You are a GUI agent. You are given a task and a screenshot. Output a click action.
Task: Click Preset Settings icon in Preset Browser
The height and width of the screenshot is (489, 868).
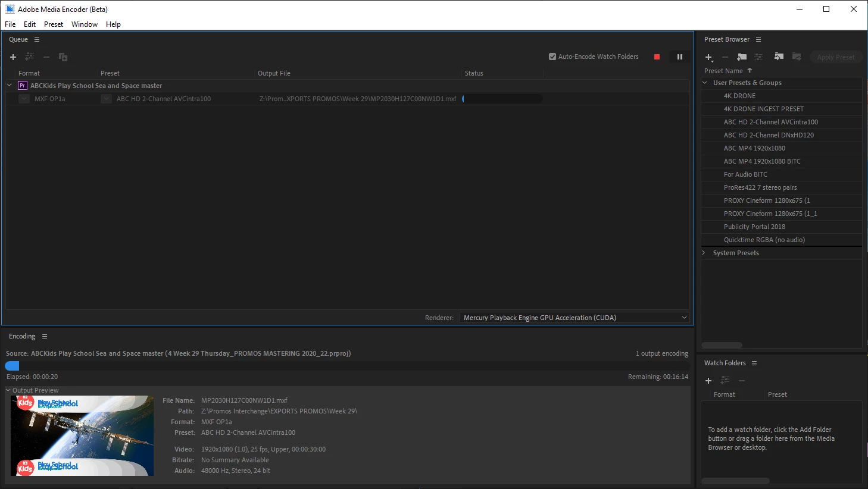(758, 57)
